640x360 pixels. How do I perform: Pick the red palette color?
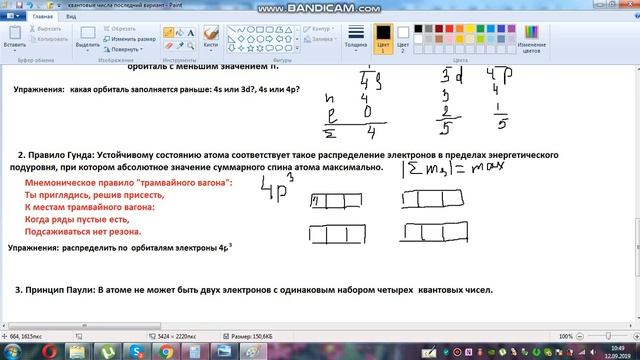click(x=449, y=29)
